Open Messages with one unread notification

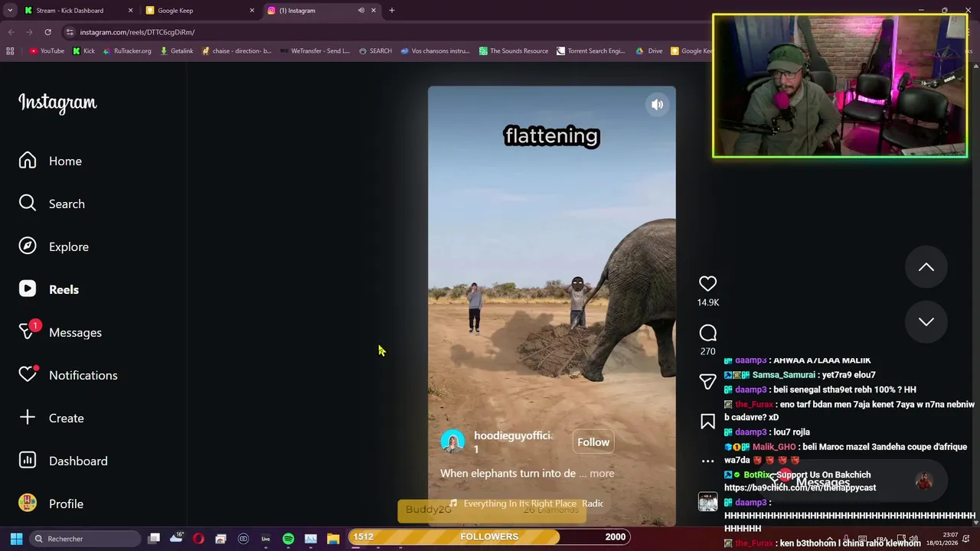60,332
